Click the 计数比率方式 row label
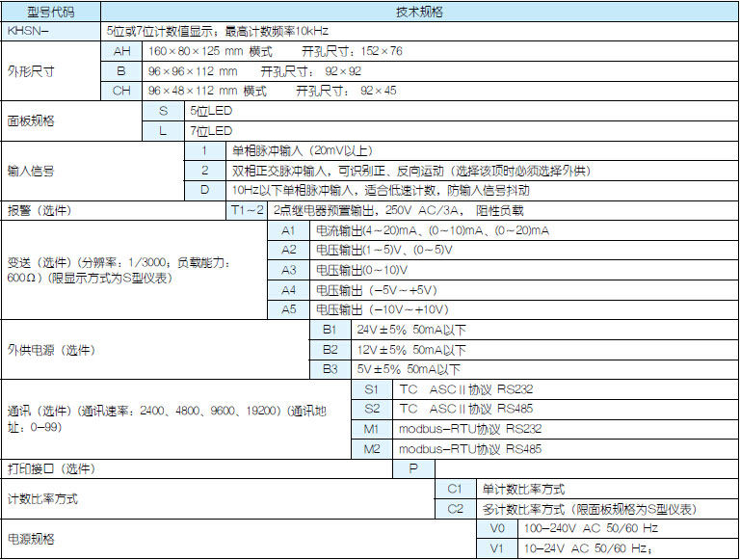Image resolution: width=740 pixels, height=560 pixels. (x=43, y=499)
